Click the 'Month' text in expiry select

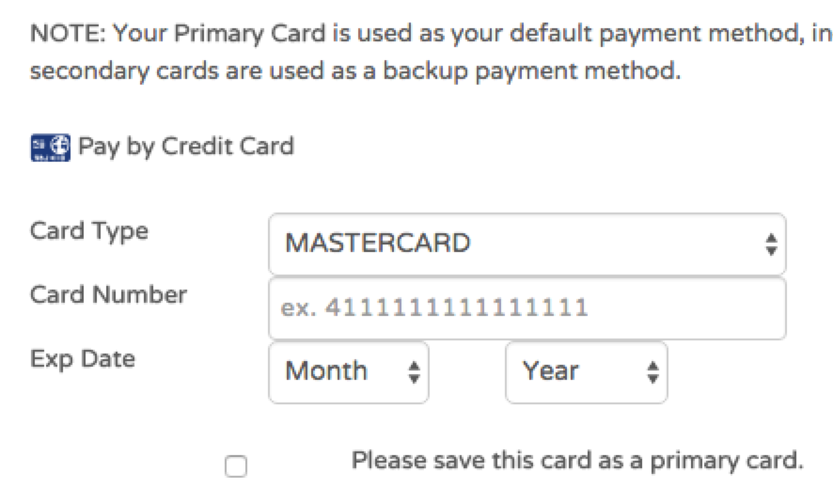[326, 370]
